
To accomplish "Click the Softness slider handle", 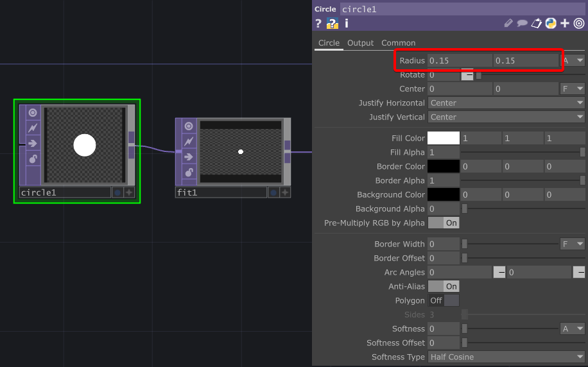I will pos(465,329).
